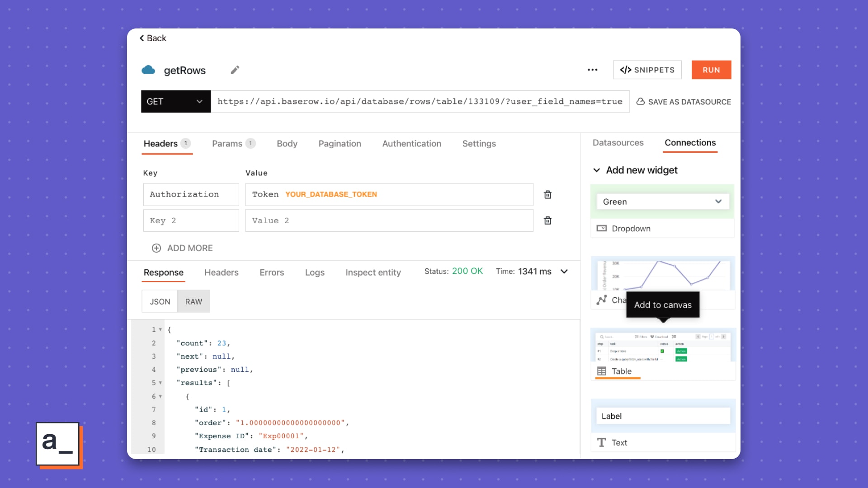
Task: Open the three-dot more options menu
Action: click(x=592, y=70)
